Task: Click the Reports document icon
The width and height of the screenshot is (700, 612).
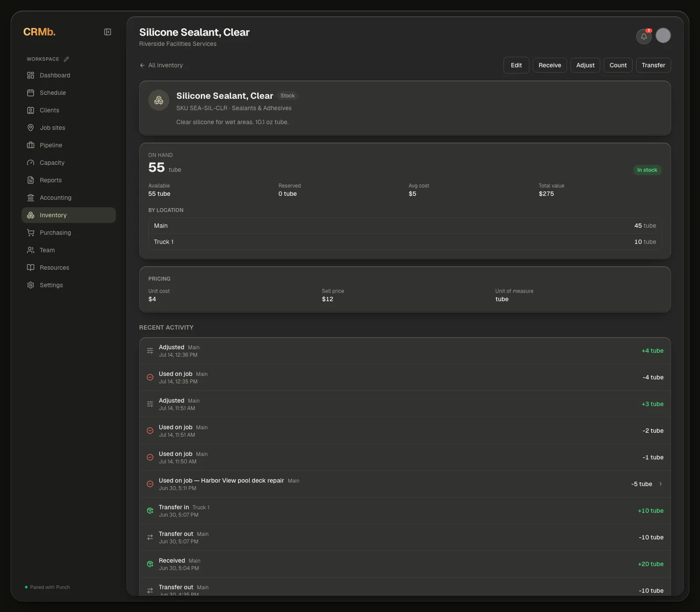Action: 31,180
